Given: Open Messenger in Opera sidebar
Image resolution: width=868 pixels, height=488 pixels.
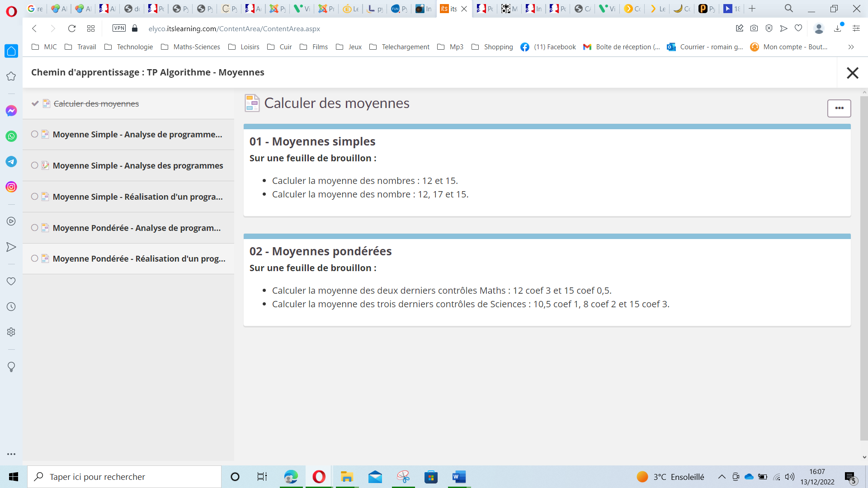Looking at the screenshot, I should [11, 111].
